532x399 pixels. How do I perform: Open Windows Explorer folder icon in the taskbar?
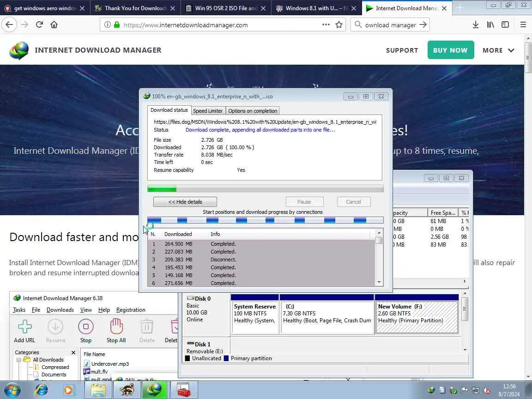click(x=98, y=390)
